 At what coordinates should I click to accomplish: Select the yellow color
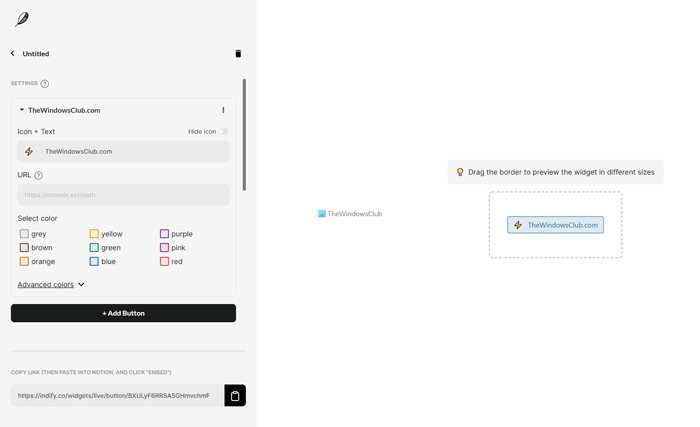(x=94, y=234)
